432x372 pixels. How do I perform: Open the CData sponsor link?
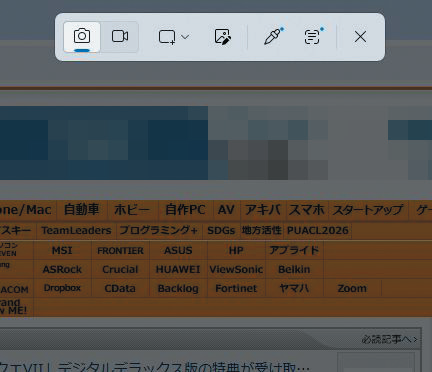(120, 288)
